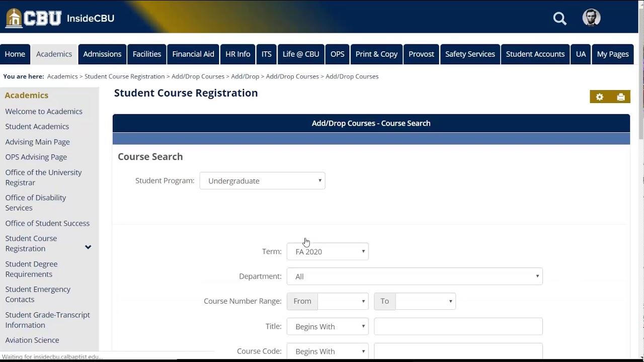Open the UA tab
The height and width of the screenshot is (362, 644).
click(x=581, y=54)
